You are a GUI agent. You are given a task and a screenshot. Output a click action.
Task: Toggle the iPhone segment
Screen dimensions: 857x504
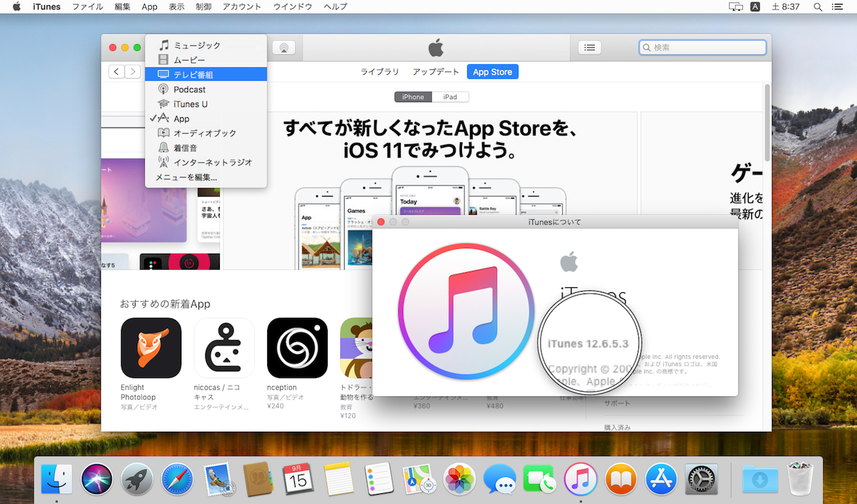[x=413, y=97]
